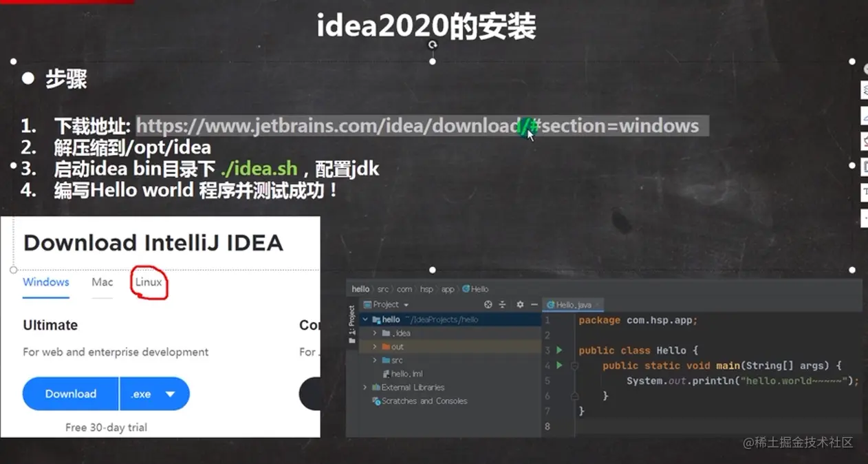
Task: Click the collapse-all icon in Project panel header
Action: pyautogui.click(x=503, y=304)
